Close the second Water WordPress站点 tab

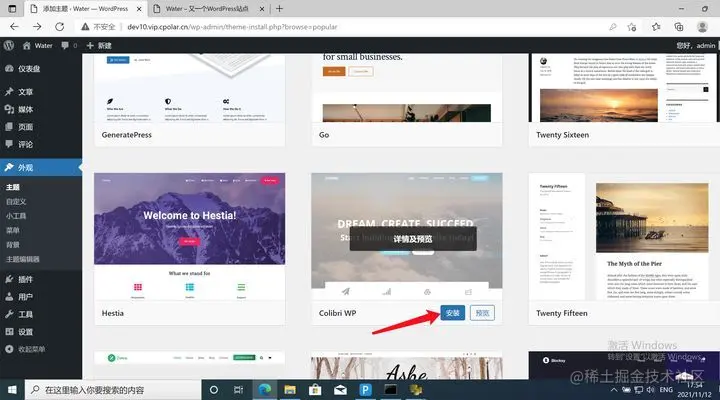(262, 9)
